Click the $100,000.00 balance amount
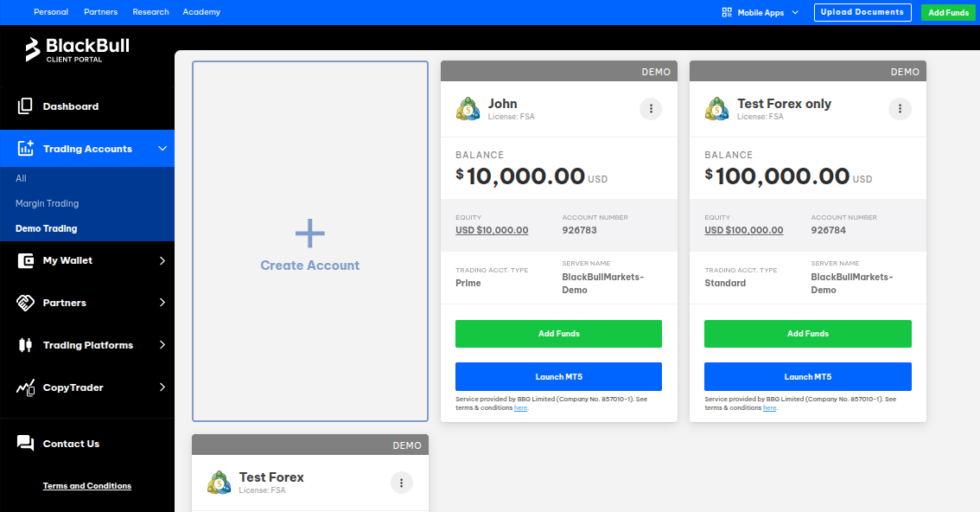The image size is (980, 512). pyautogui.click(x=777, y=176)
